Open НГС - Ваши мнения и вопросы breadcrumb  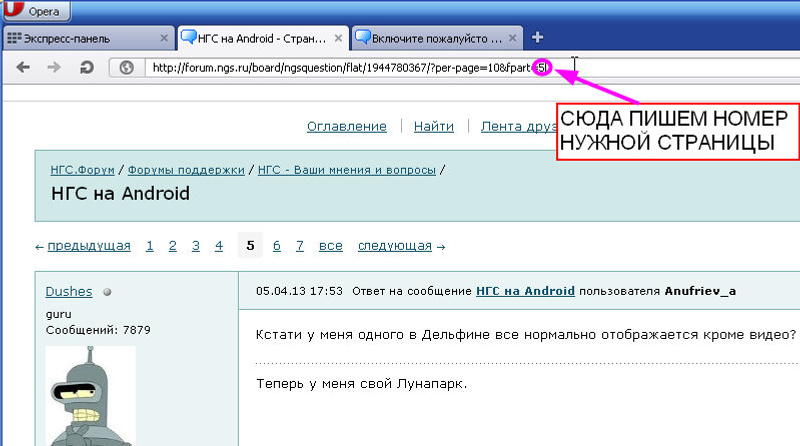pos(347,170)
